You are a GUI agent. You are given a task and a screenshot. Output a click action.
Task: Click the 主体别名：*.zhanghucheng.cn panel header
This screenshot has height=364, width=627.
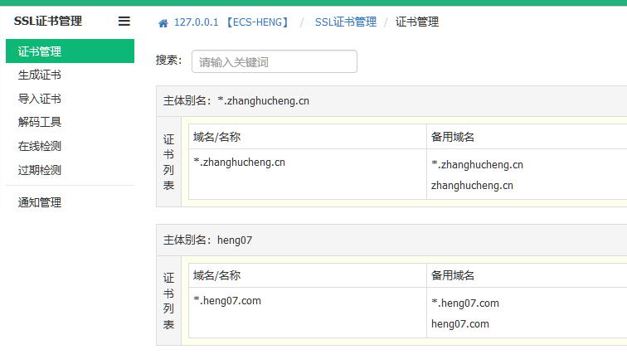point(236,101)
